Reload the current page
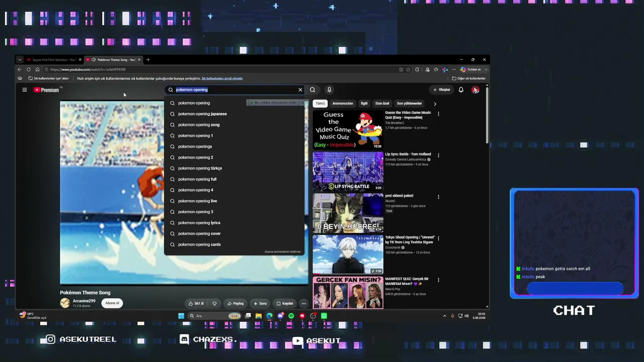 (x=29, y=69)
